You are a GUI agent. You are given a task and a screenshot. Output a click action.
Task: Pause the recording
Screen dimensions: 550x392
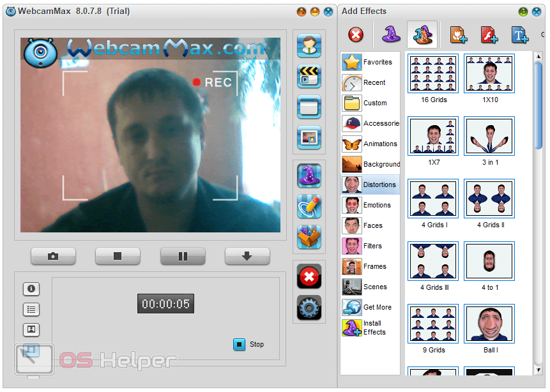pyautogui.click(x=183, y=256)
